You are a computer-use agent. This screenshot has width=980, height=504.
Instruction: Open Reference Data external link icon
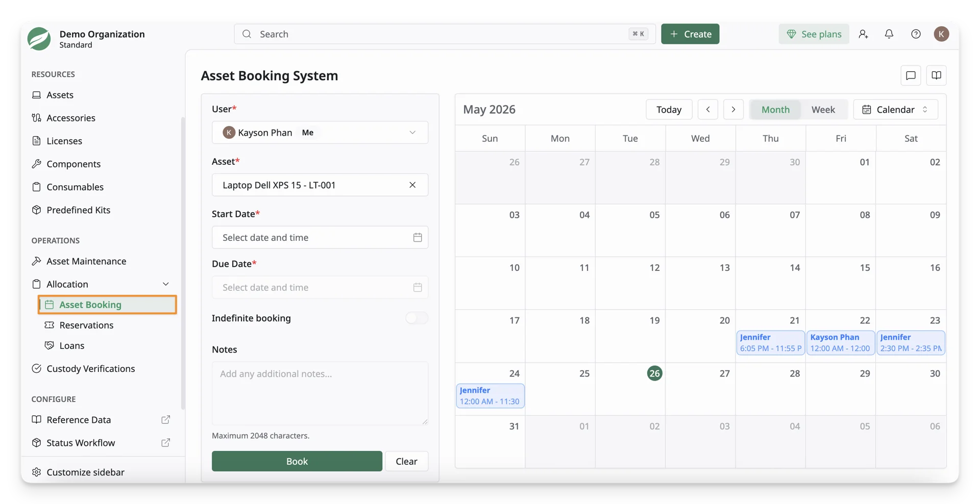tap(166, 419)
